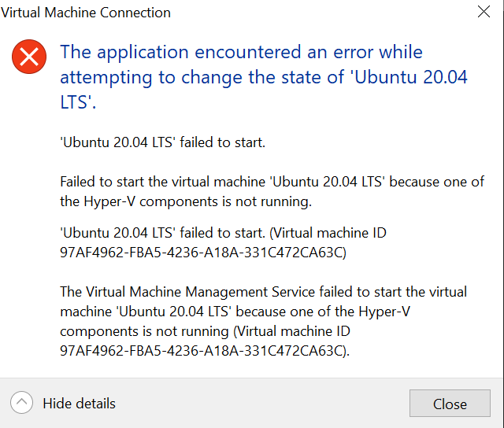Collapse details with the circular chevron icon

pyautogui.click(x=21, y=403)
